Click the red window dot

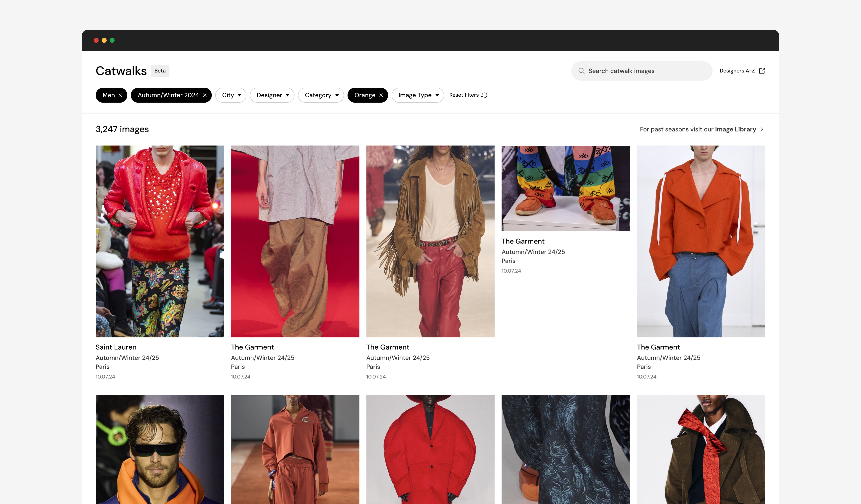[96, 40]
